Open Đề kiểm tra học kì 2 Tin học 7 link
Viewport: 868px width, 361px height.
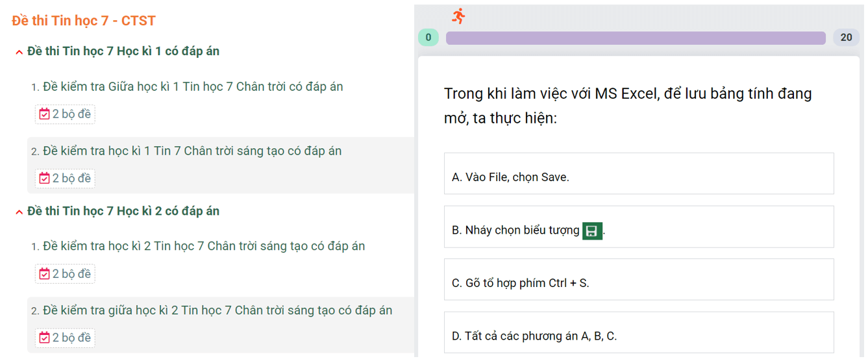[x=204, y=247]
